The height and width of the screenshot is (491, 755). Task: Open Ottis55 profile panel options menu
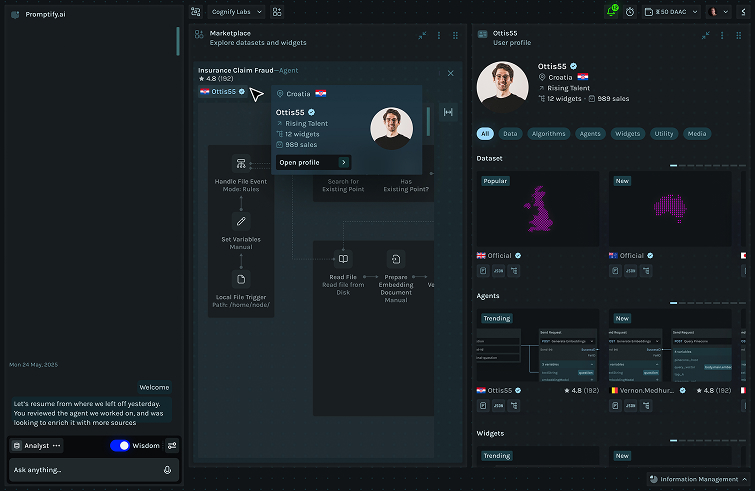pyautogui.click(x=722, y=36)
